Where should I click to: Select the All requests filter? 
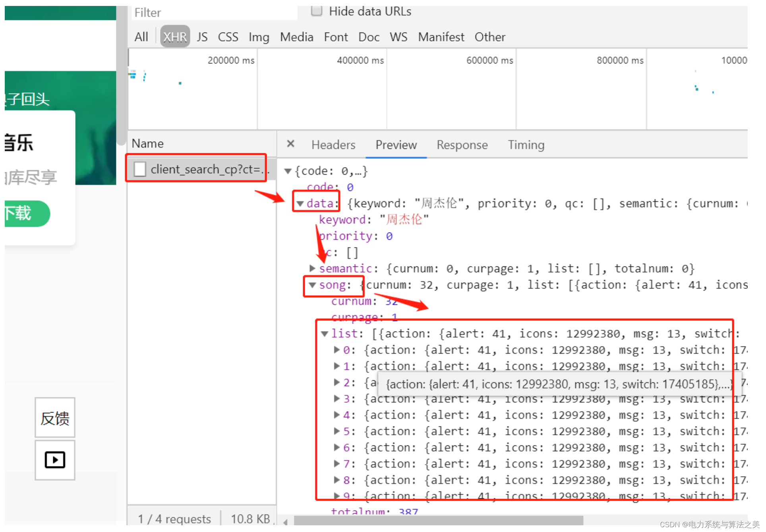(x=141, y=37)
